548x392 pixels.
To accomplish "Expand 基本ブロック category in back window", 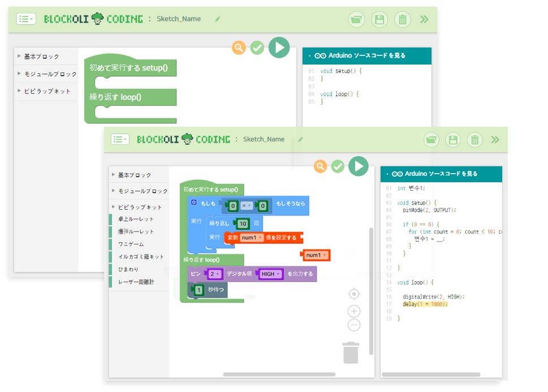I will coord(46,57).
